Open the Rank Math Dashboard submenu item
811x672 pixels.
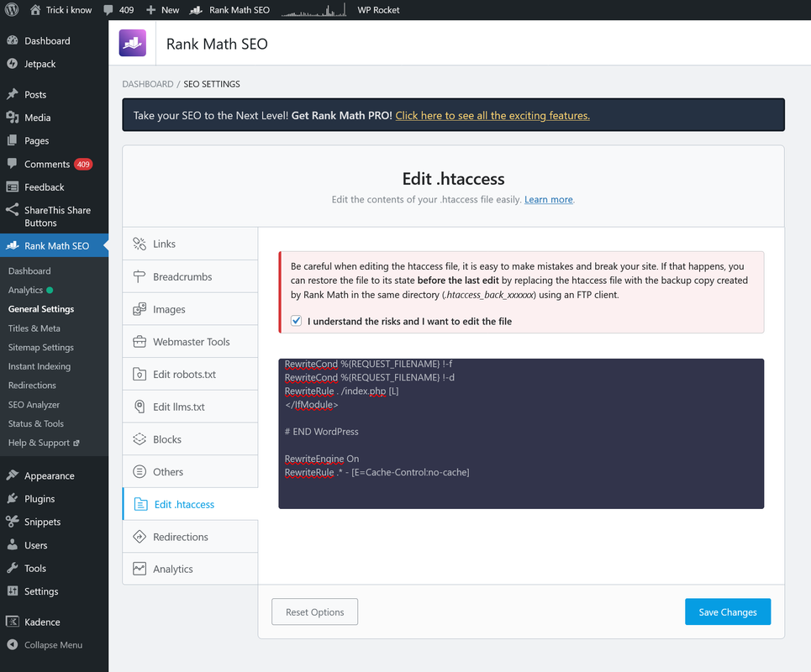click(29, 270)
